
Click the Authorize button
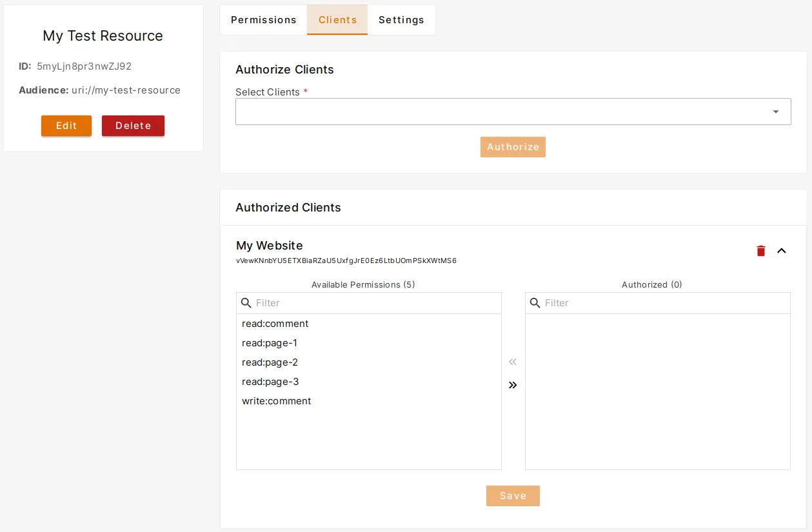pos(513,147)
